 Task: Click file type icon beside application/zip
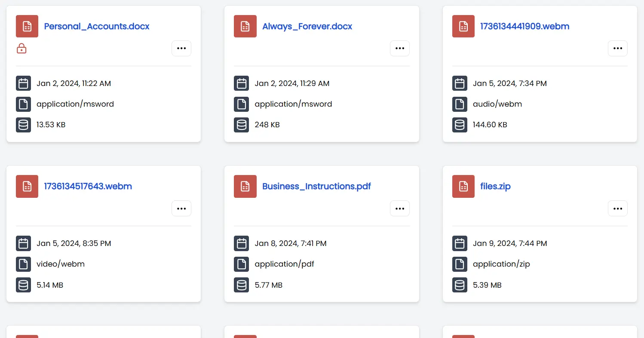click(460, 264)
